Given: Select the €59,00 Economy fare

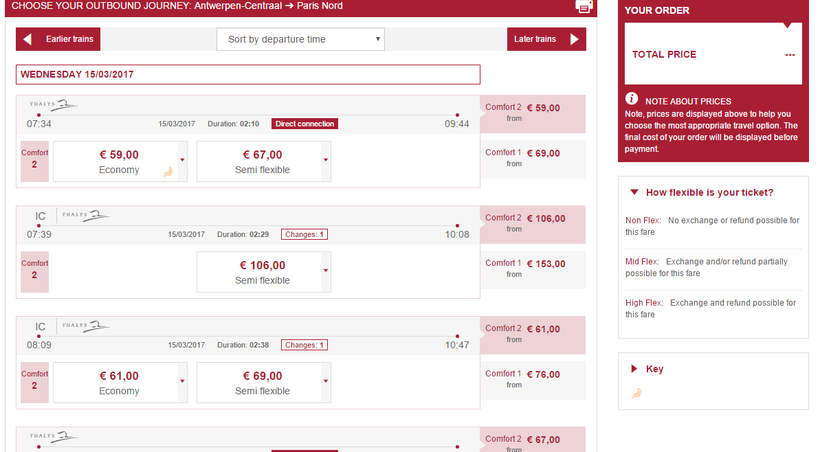Looking at the screenshot, I should (119, 161).
